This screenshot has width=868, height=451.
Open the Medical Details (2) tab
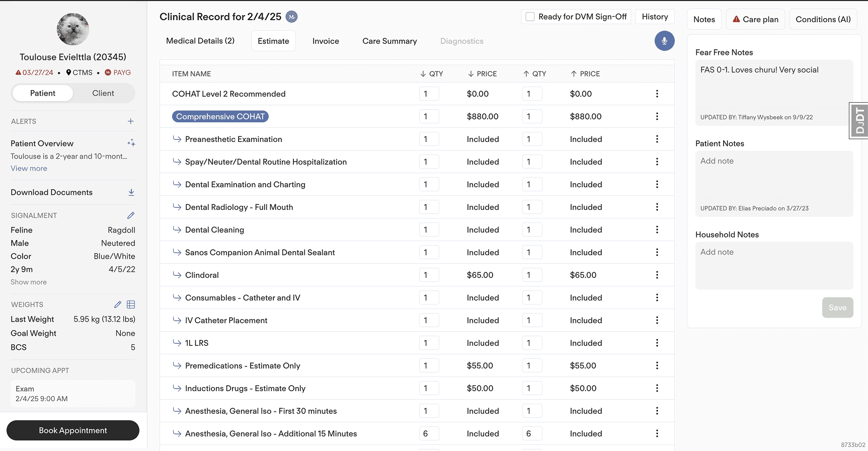click(200, 41)
